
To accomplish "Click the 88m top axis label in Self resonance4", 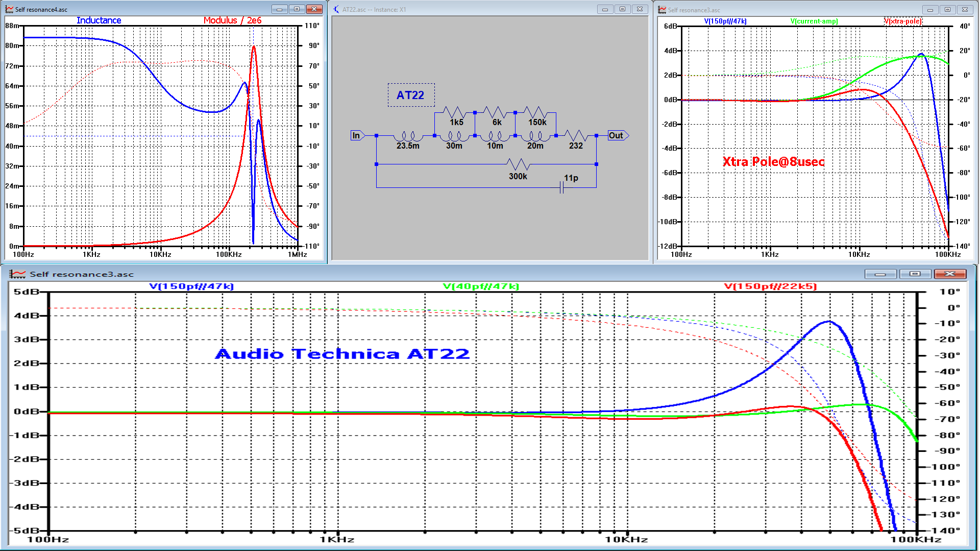I will 12,26.
